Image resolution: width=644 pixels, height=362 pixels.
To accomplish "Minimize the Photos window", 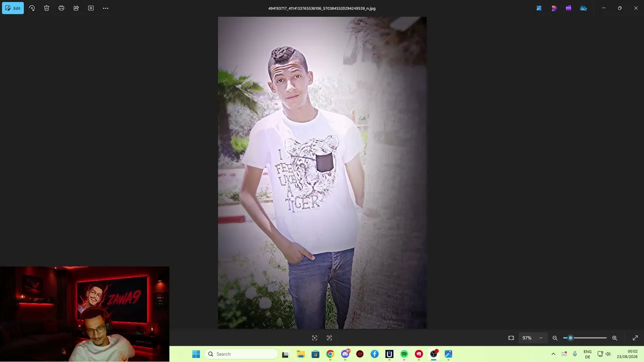I will (x=604, y=8).
